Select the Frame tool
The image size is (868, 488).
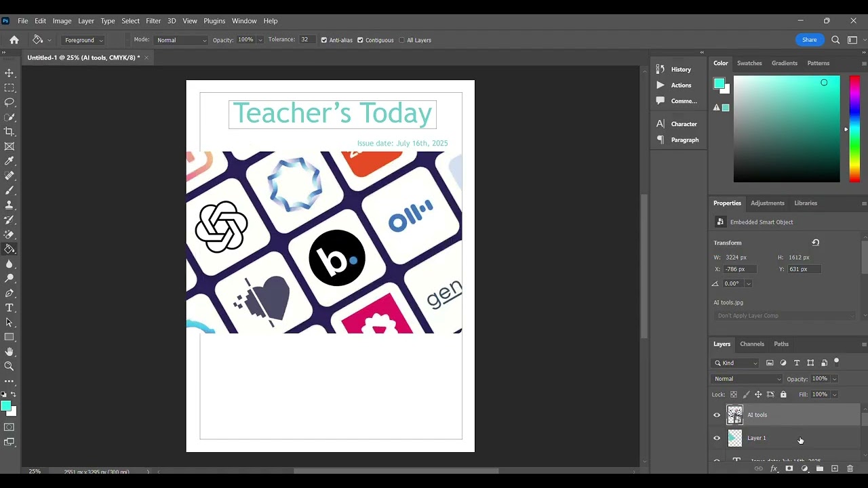(9, 146)
